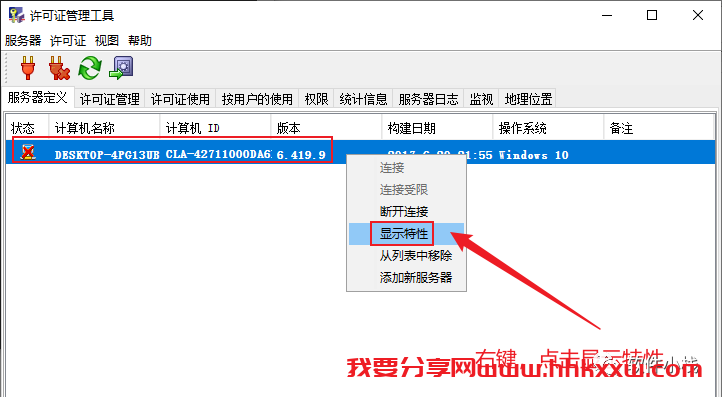
Task: Click the 版本 column header
Action: pyautogui.click(x=326, y=128)
